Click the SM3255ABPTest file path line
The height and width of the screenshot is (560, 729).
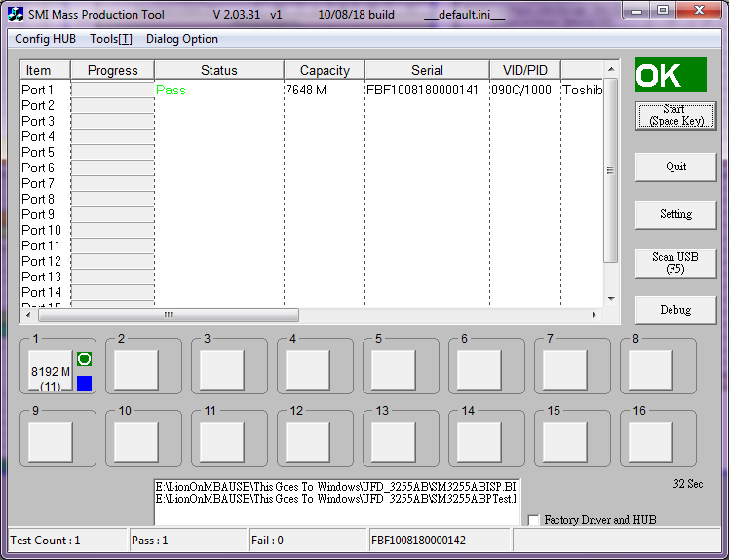click(335, 499)
